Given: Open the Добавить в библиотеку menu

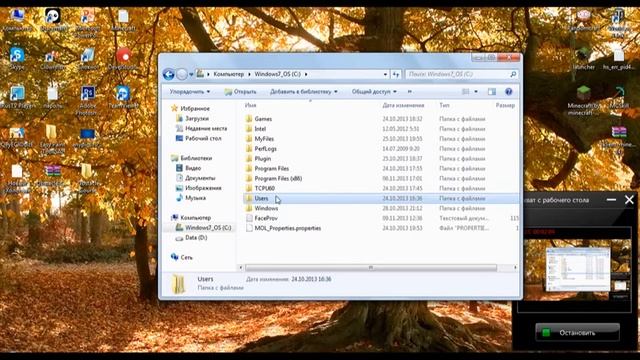Looking at the screenshot, I should point(304,92).
